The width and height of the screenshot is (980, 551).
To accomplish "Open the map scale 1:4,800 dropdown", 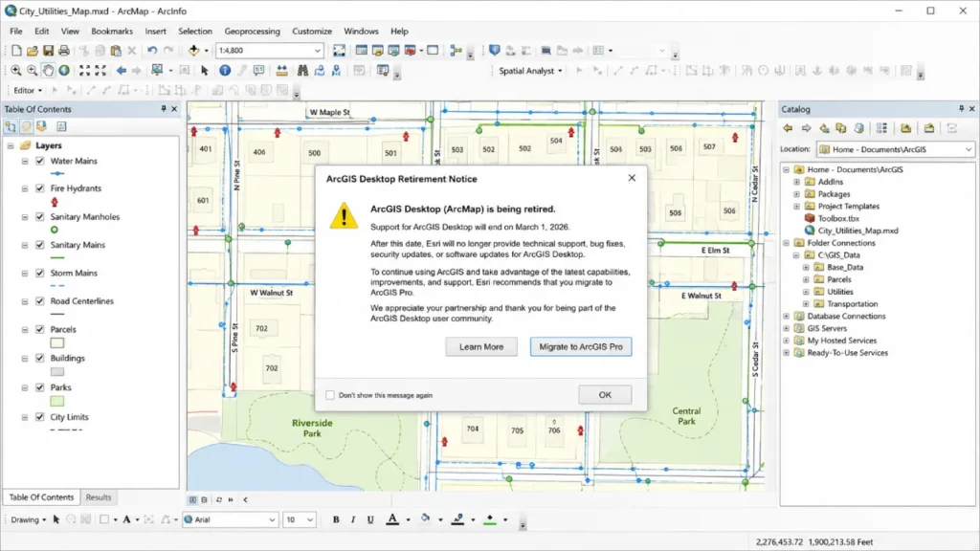I will coord(317,51).
